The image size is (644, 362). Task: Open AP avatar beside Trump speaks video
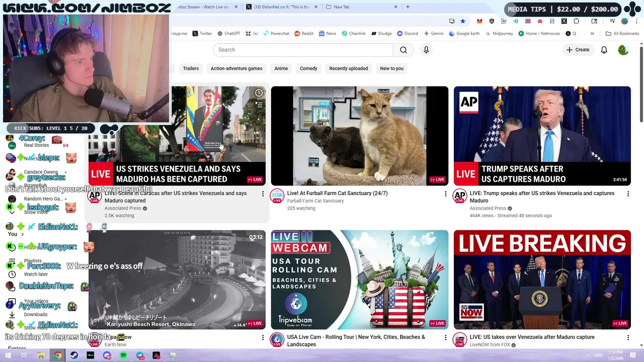460,197
